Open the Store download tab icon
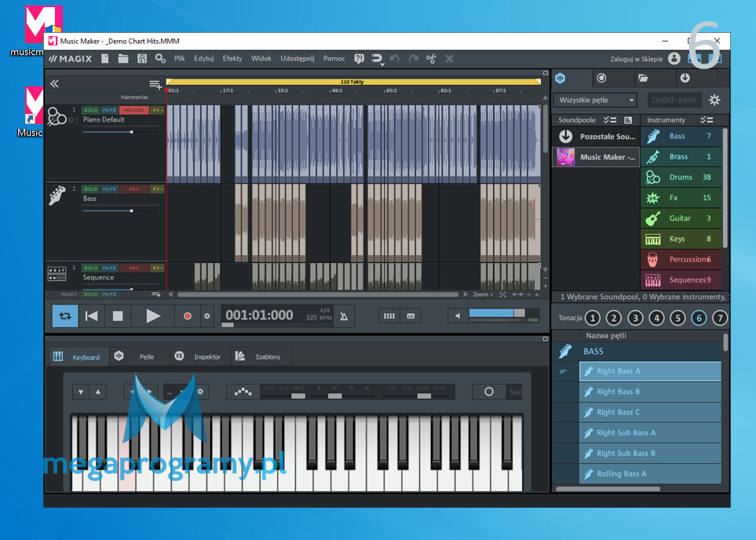This screenshot has height=540, width=756. (685, 78)
